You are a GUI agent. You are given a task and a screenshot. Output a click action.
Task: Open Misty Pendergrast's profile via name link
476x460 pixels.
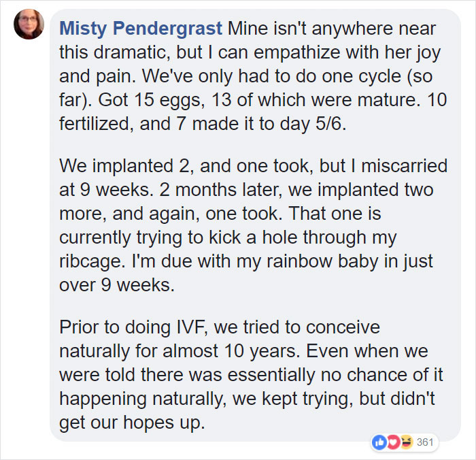[x=141, y=30]
